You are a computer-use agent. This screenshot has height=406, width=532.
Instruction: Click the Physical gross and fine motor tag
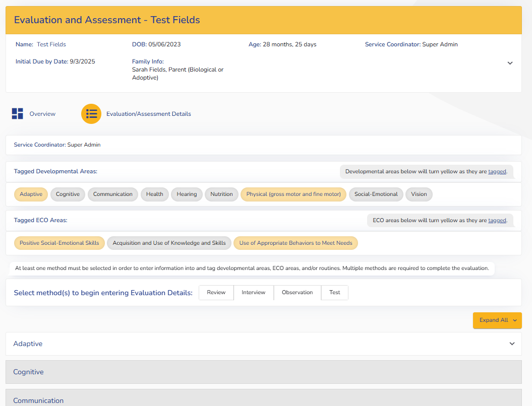(x=293, y=194)
